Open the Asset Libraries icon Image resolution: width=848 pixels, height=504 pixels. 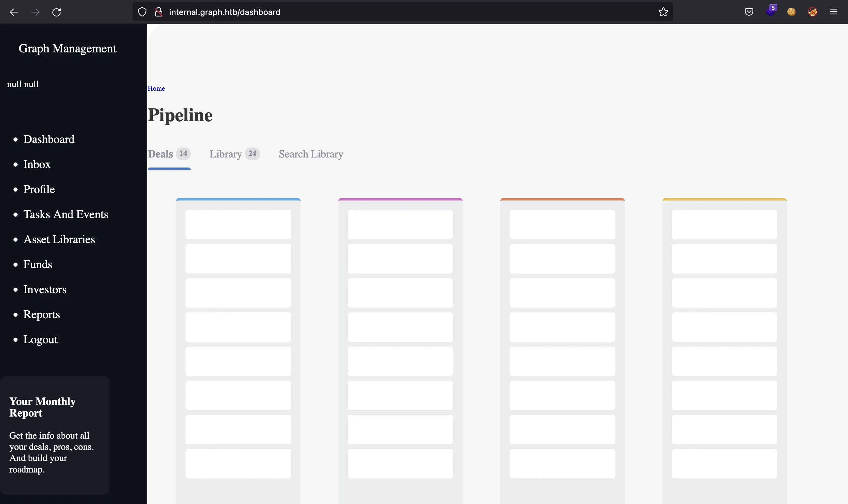coord(59,239)
